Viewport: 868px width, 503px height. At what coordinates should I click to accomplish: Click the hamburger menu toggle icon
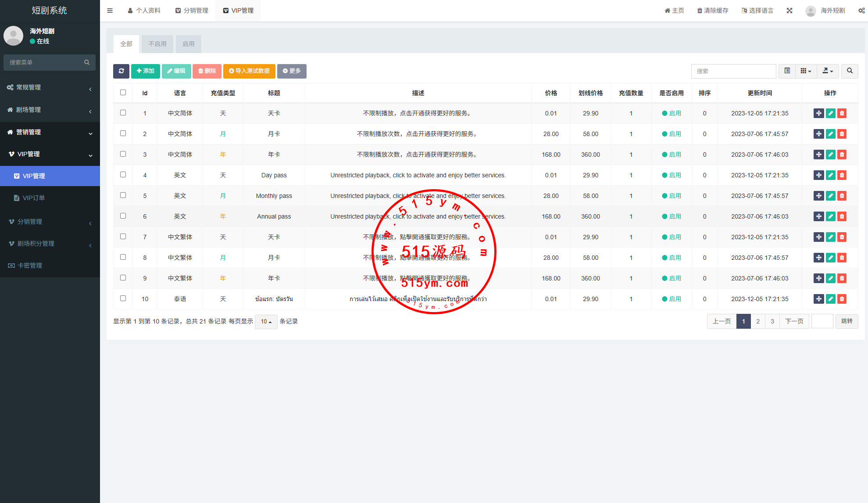pos(110,11)
